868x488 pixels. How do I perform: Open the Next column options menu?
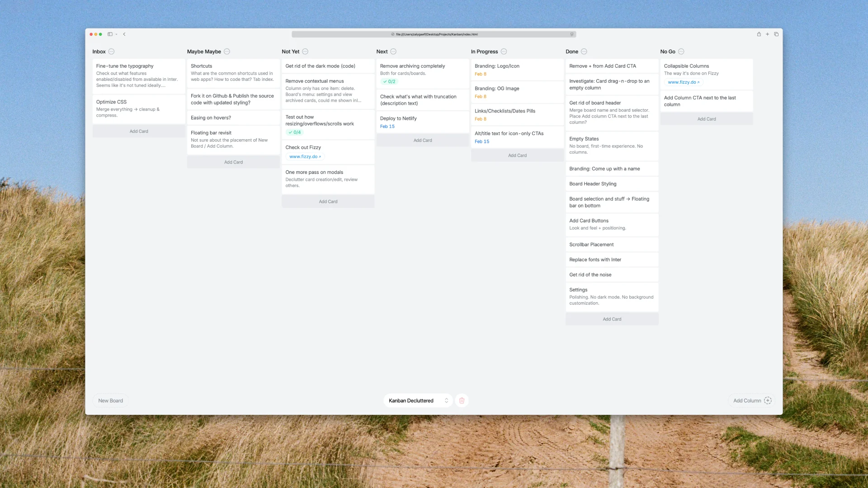click(393, 52)
